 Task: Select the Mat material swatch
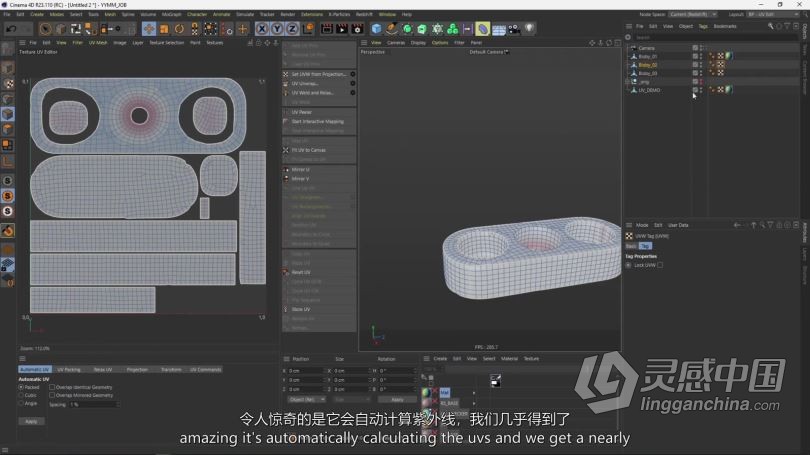tap(427, 393)
